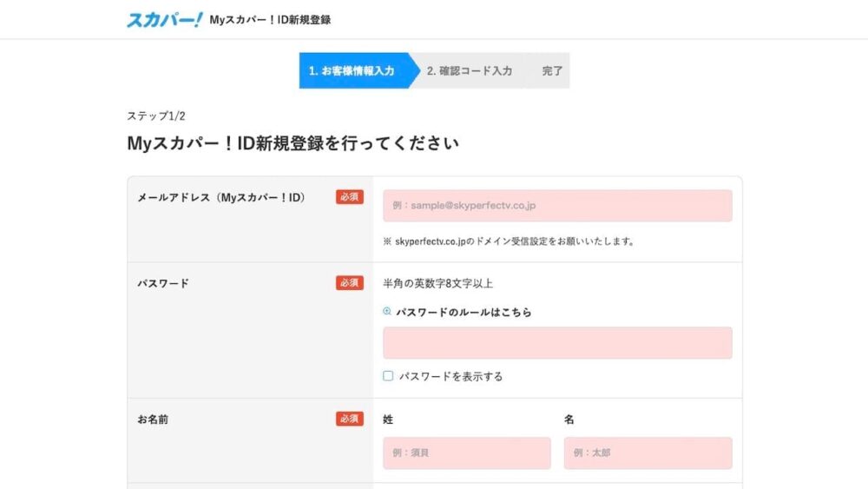
Task: Enable the パスワードを表示する checkbox
Action: pos(388,376)
